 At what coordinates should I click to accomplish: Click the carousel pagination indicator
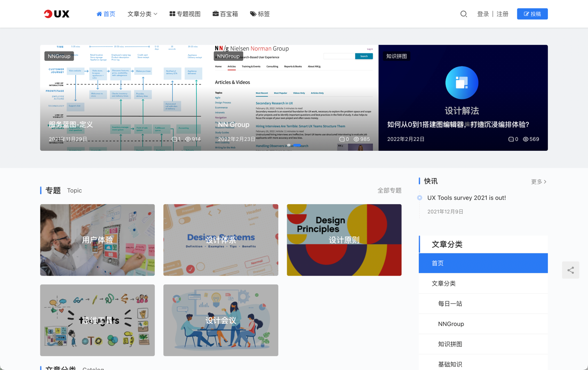coord(294,146)
